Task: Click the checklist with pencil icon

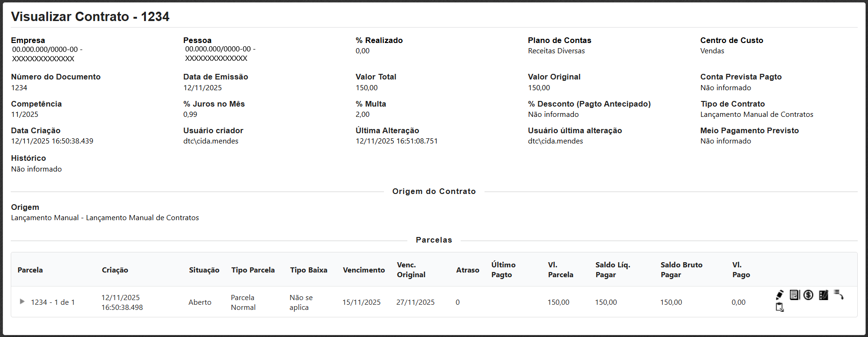Action: coord(824,295)
